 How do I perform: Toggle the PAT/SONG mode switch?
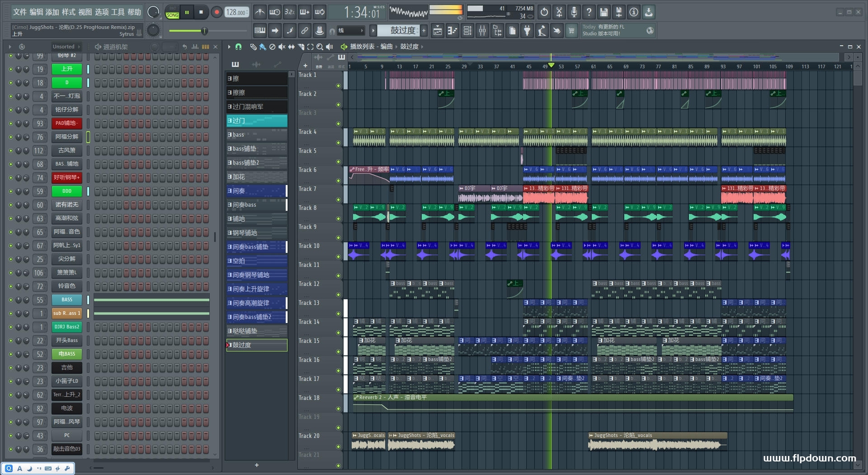pos(172,12)
